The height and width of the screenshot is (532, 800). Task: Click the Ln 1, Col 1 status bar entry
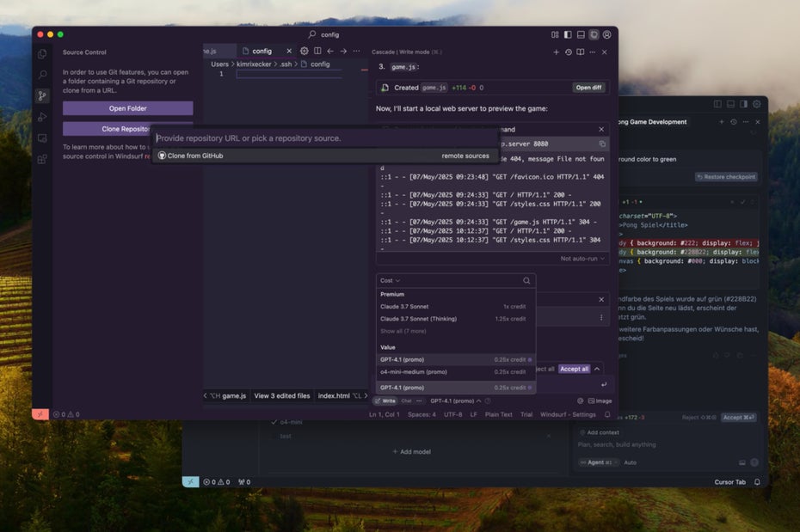(385, 414)
